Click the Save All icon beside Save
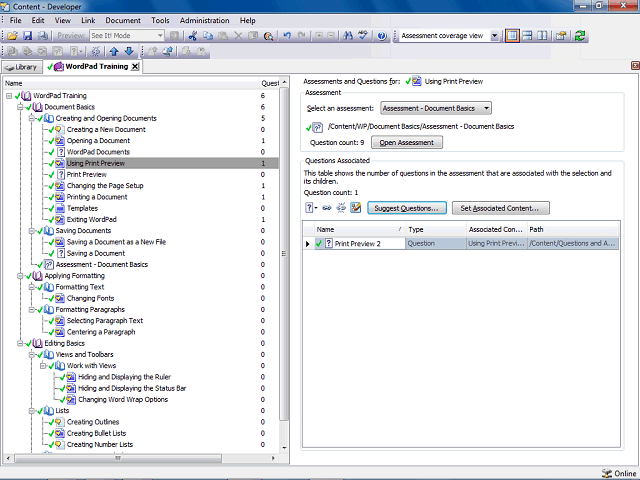Image resolution: width=640 pixels, height=480 pixels. point(42,36)
